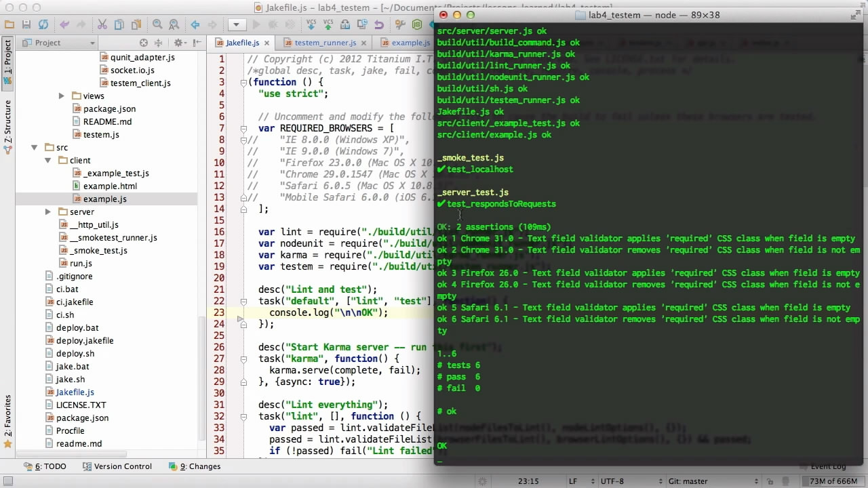Open the Z: Structure side tool tab

[x=7, y=126]
